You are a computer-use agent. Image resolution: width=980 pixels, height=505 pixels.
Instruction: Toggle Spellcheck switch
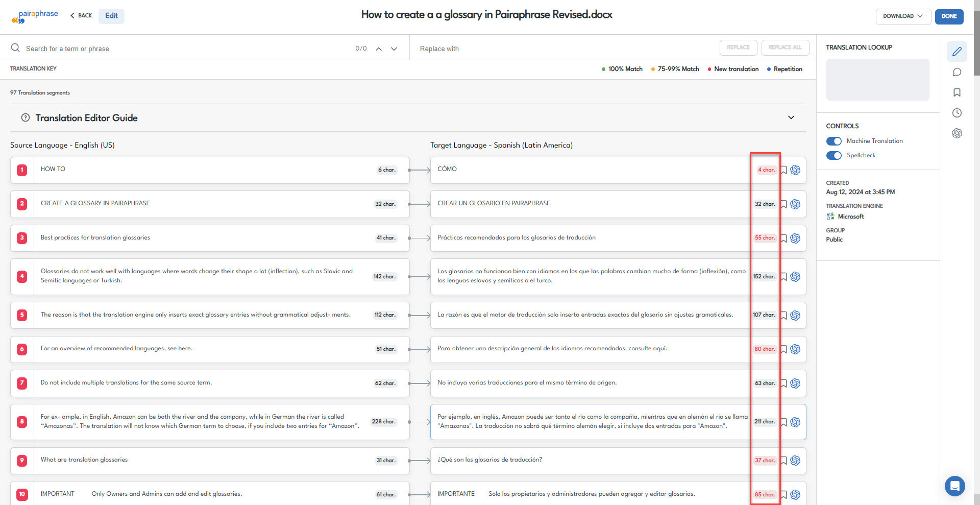(x=834, y=155)
